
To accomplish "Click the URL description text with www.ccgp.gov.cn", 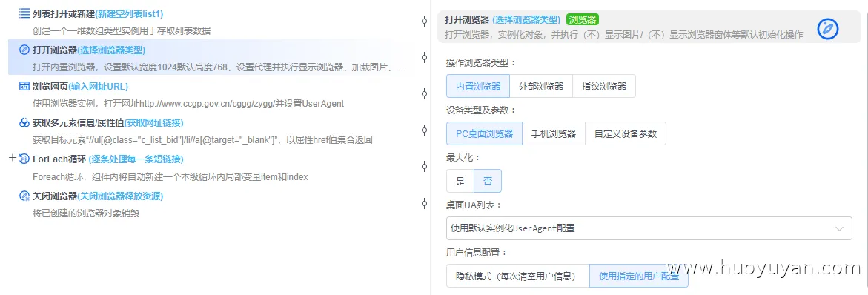I will pyautogui.click(x=188, y=104).
